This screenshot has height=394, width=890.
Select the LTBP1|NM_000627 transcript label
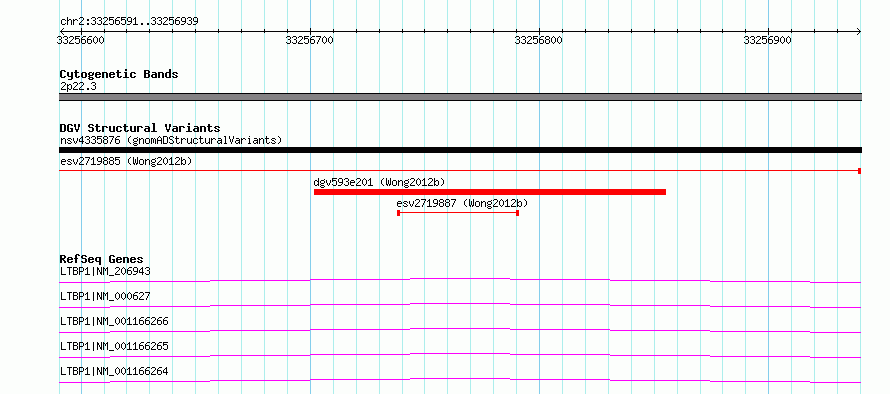(x=105, y=296)
